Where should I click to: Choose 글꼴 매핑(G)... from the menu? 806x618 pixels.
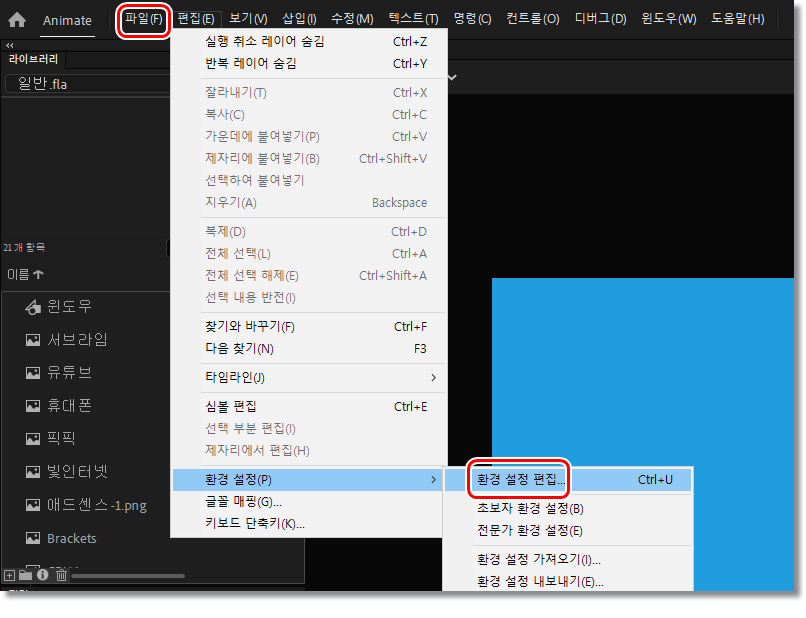(308, 502)
